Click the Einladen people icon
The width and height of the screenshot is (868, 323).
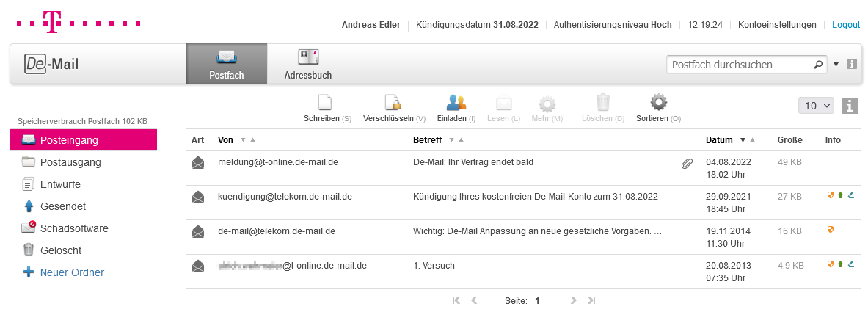click(456, 103)
